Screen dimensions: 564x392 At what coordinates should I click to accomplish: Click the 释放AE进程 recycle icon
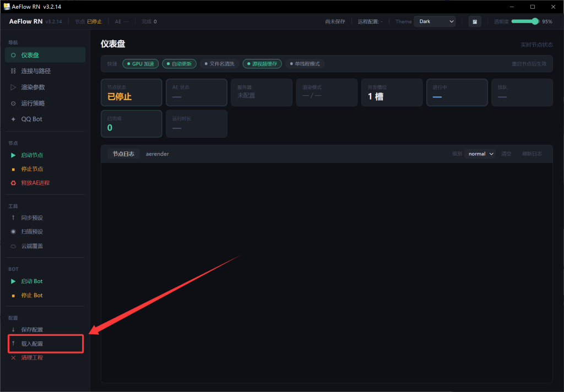13,183
